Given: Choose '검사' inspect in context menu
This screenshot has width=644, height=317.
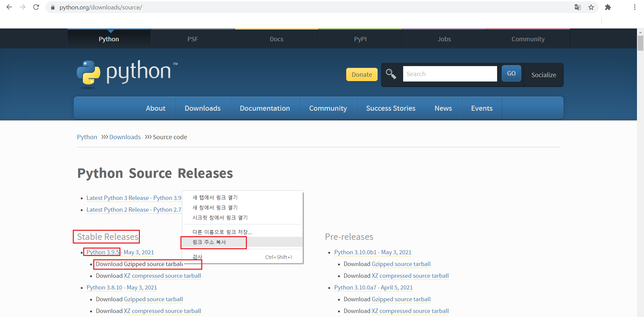Looking at the screenshot, I should click(242, 257).
